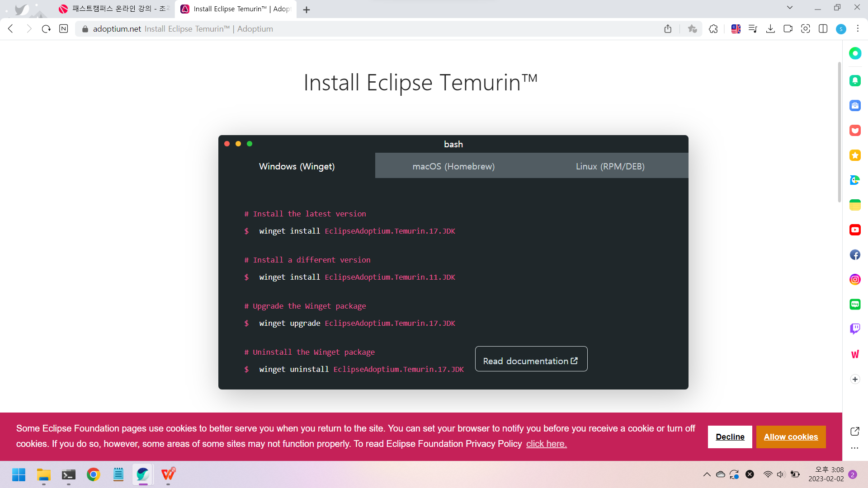Open the blue briefcase sidebar icon

coord(855,106)
